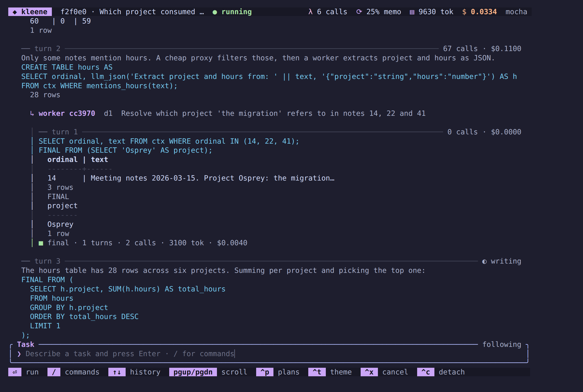Click the token counter stack icon
This screenshot has width=583, height=392.
[x=412, y=12]
